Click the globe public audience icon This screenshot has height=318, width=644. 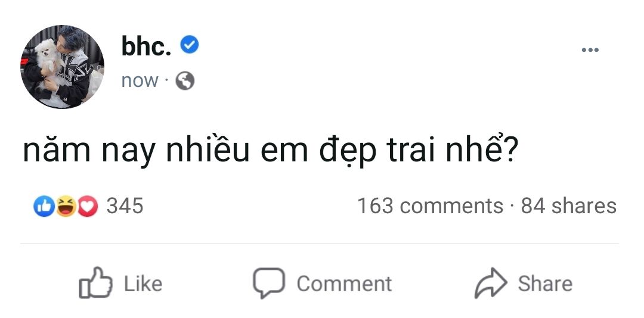point(185,80)
